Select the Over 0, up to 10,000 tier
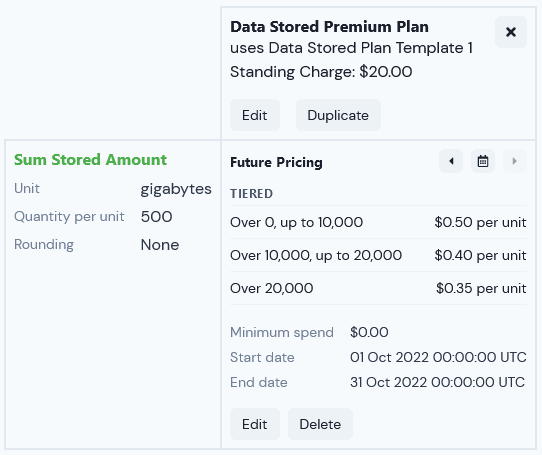The height and width of the screenshot is (455, 542). (378, 222)
